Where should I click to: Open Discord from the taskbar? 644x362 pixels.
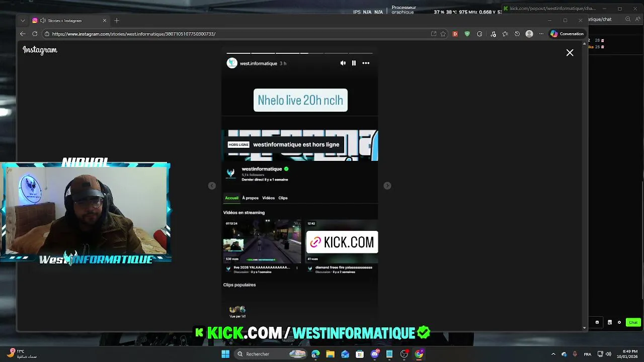click(x=375, y=354)
